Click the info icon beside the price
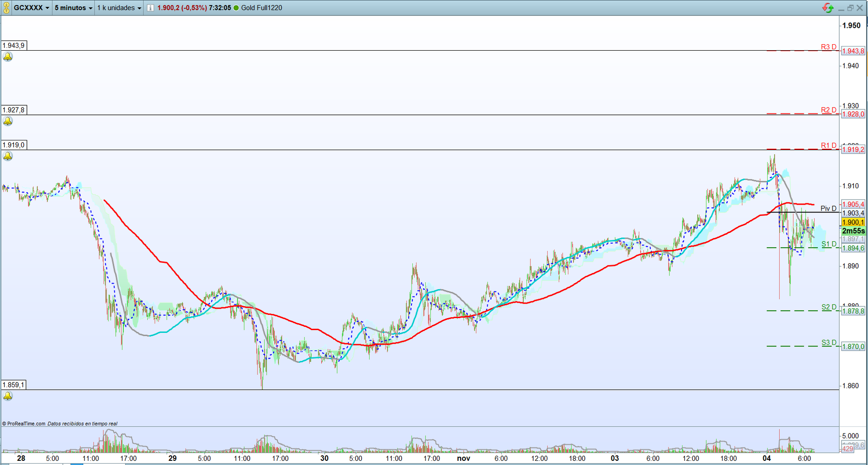This screenshot has height=465, width=868. point(151,8)
